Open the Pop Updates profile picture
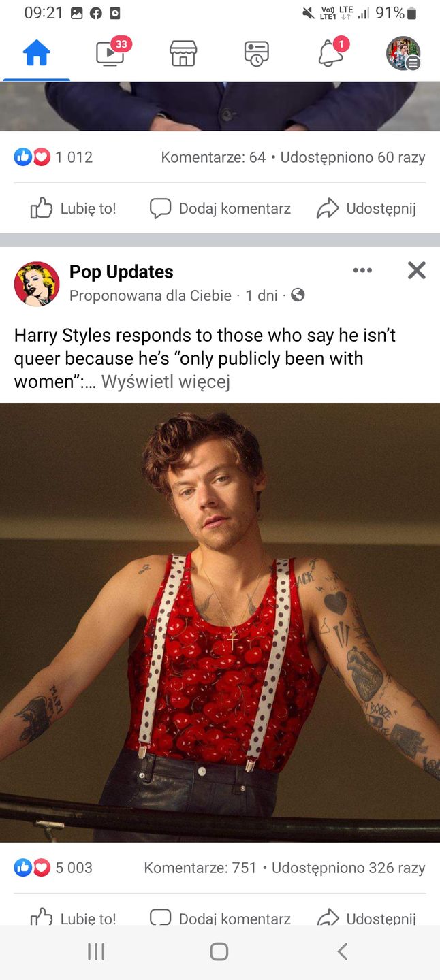Screen dimensions: 440x980 coord(37,283)
